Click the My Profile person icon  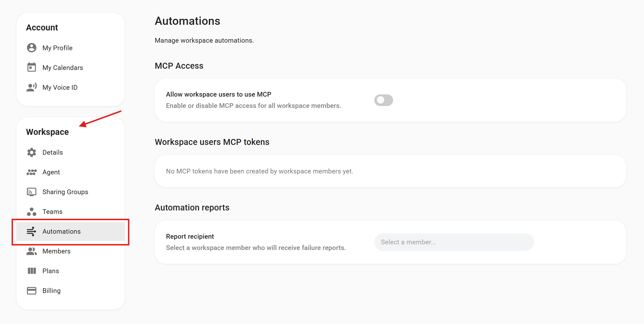(x=32, y=48)
